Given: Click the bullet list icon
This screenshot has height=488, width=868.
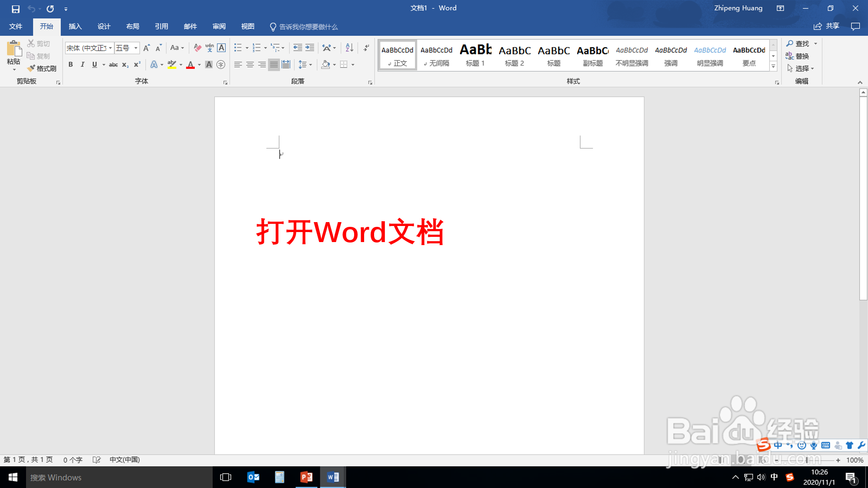Looking at the screenshot, I should pos(238,48).
